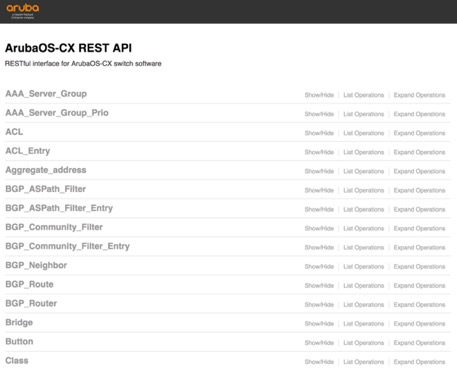This screenshot has width=457, height=369.
Task: Expand Operations for Button resource
Action: (x=419, y=343)
